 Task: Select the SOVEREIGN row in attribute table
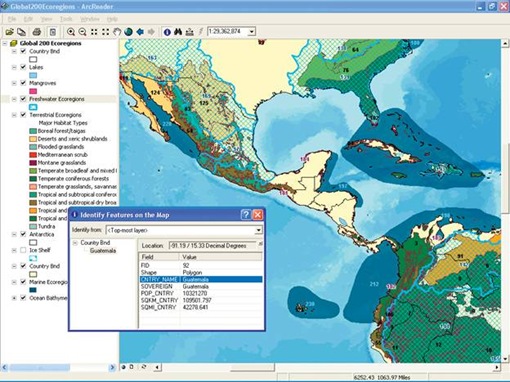(x=200, y=286)
